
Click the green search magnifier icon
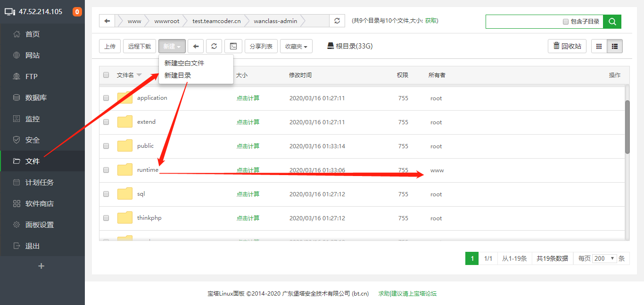pyautogui.click(x=612, y=21)
